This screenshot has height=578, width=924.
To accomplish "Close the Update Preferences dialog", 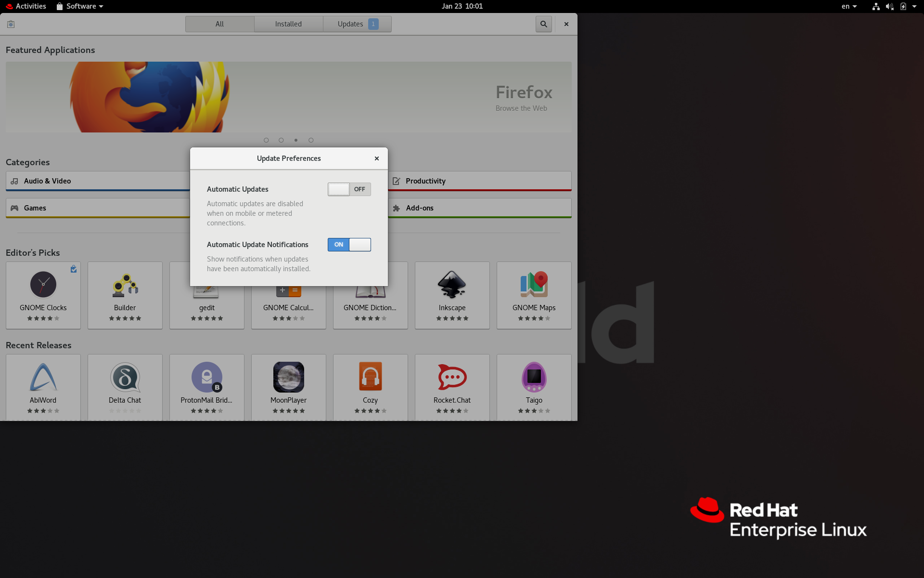I will 377,158.
